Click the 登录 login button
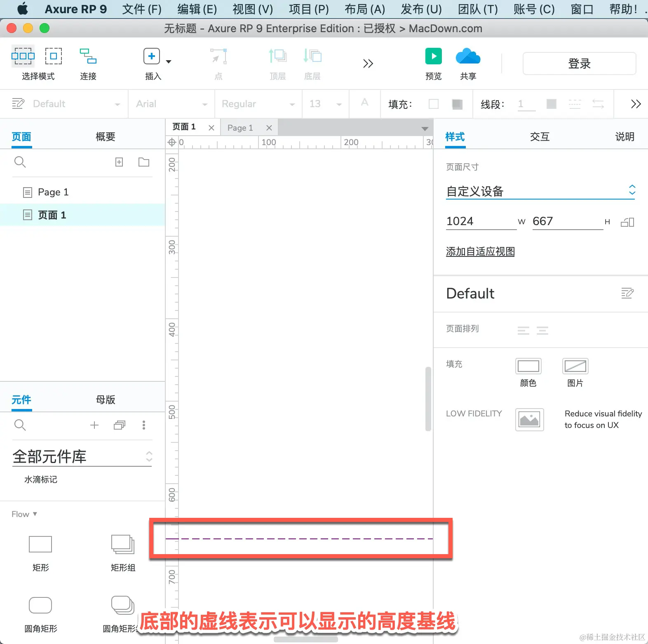This screenshot has width=648, height=644. [x=579, y=63]
